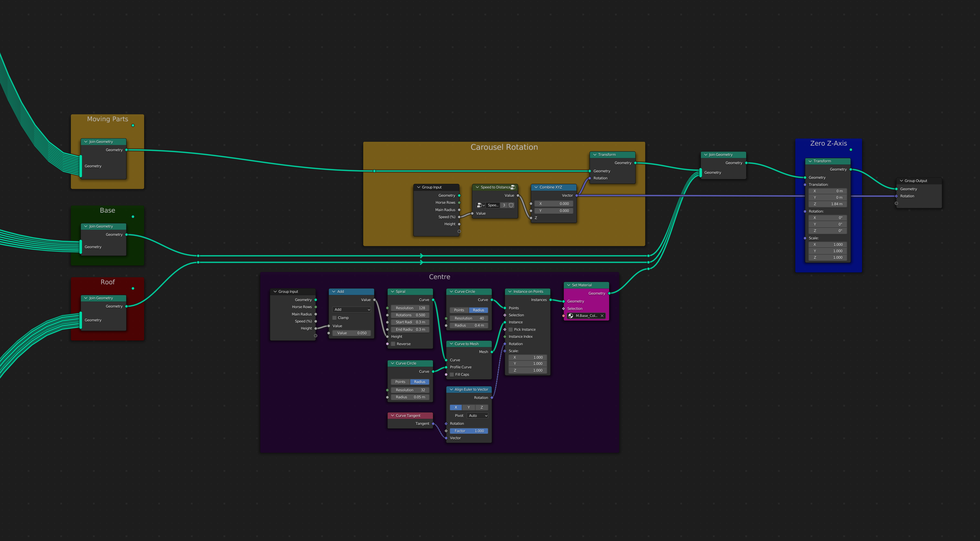980x541 pixels.
Task: Open node group browse dropdown in Speed to Distance
Action: (x=481, y=205)
